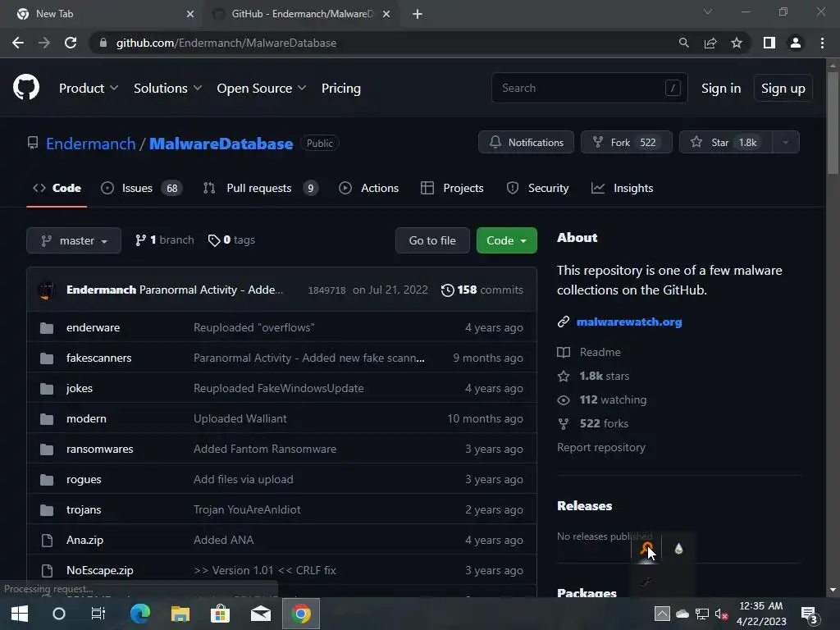Viewport: 840px width, 630px height.
Task: Click the padlock site info icon
Action: (x=103, y=43)
